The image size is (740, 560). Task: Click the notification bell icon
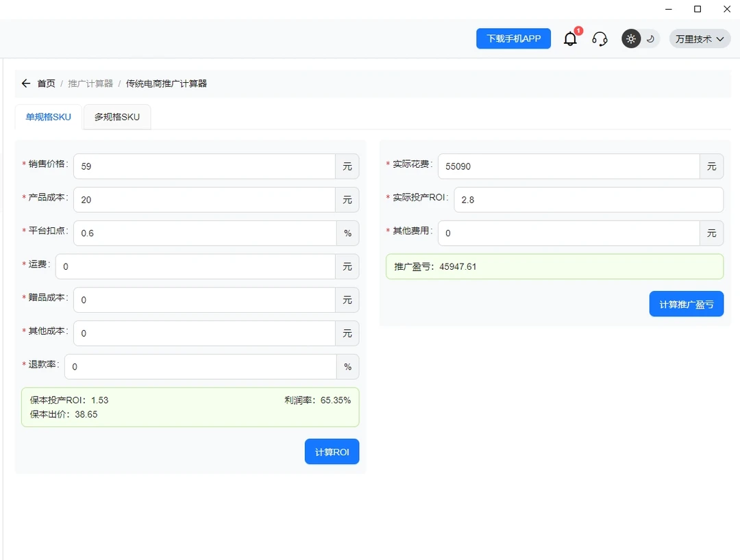pos(570,39)
